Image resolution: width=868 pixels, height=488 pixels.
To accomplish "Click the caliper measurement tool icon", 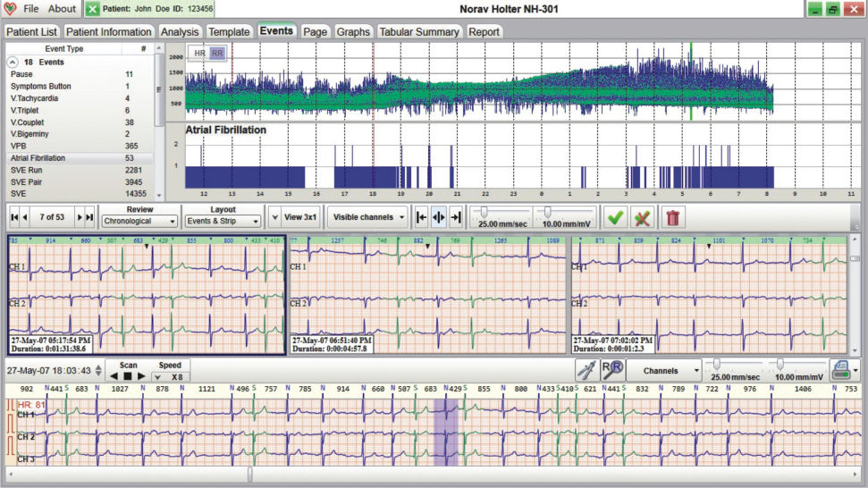I will [x=586, y=370].
